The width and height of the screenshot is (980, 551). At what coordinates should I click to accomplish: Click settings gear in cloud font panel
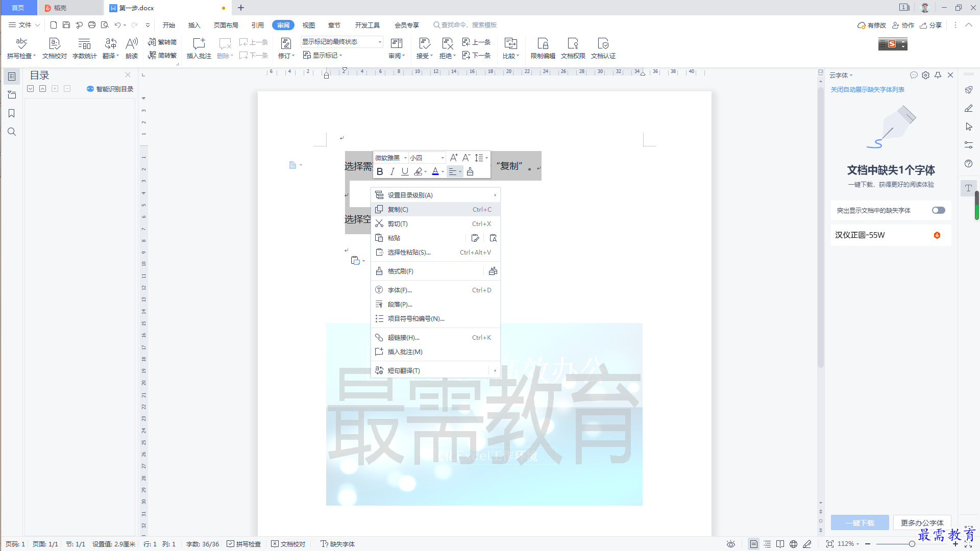[x=925, y=75]
